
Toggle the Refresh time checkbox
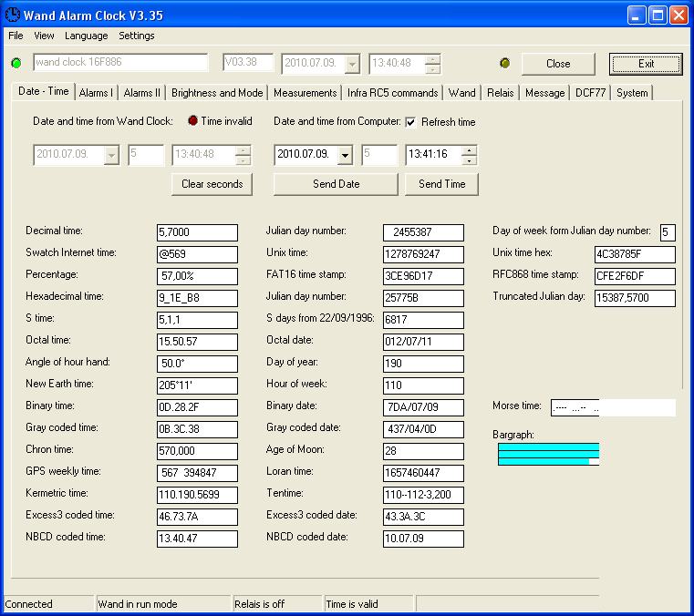(x=410, y=122)
